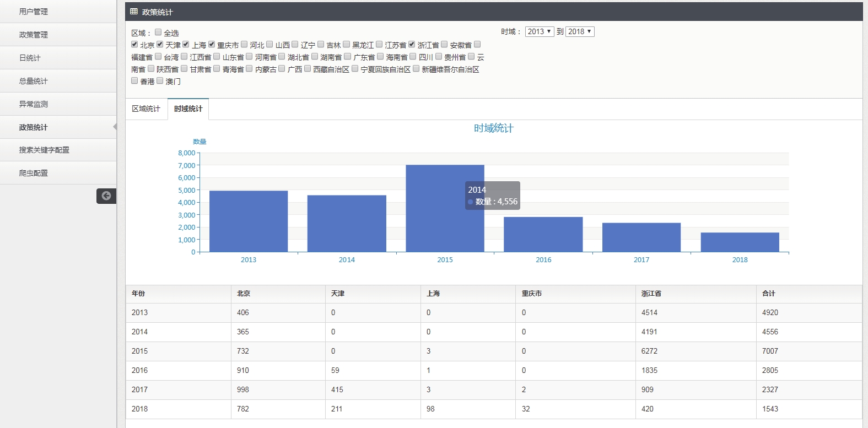Open 搜索关键字配置 sidebar entry
Screen dimensions: 868x428
[x=58, y=150]
